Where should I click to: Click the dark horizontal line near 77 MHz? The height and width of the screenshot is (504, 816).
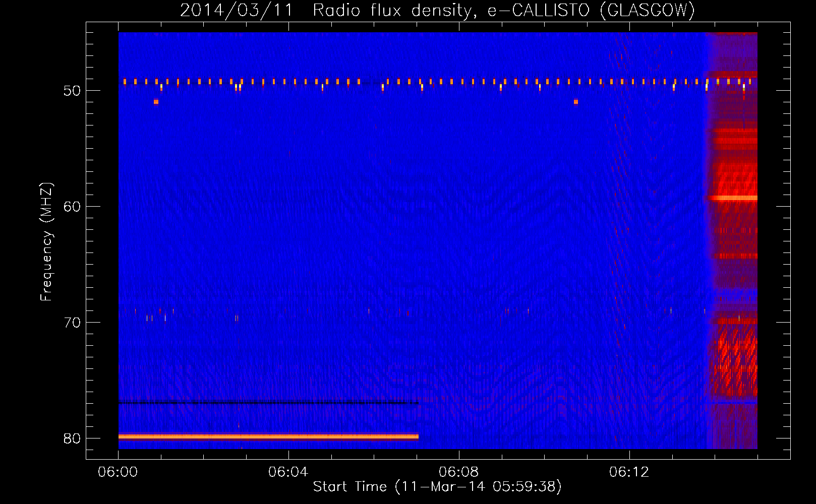pos(268,402)
